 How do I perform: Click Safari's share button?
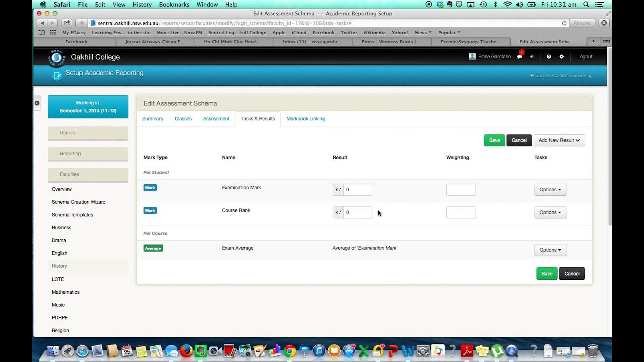tap(67, 23)
